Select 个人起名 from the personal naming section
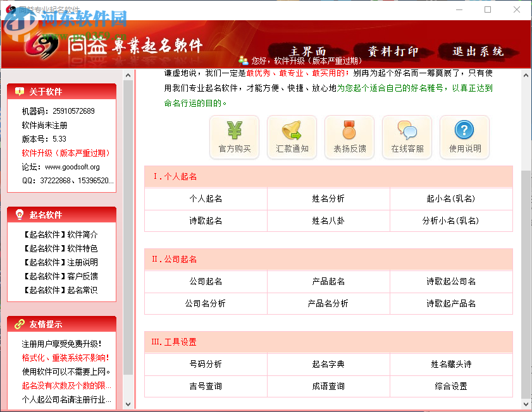The image size is (532, 412). point(205,198)
